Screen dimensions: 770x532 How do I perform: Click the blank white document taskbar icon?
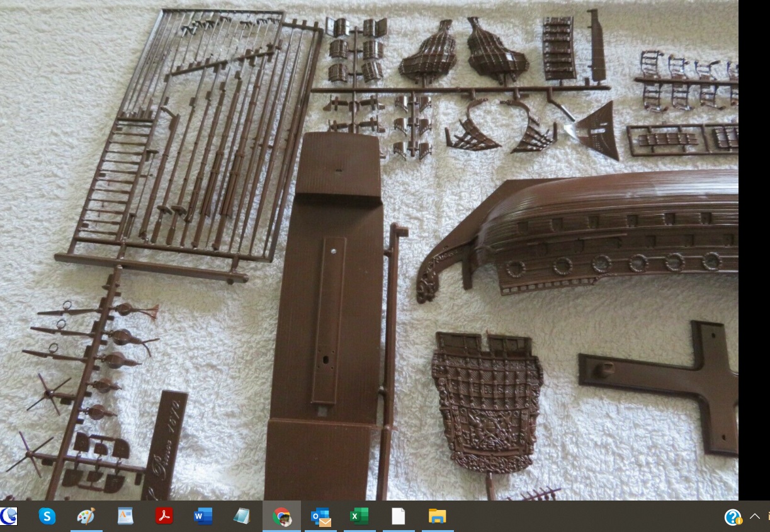399,516
